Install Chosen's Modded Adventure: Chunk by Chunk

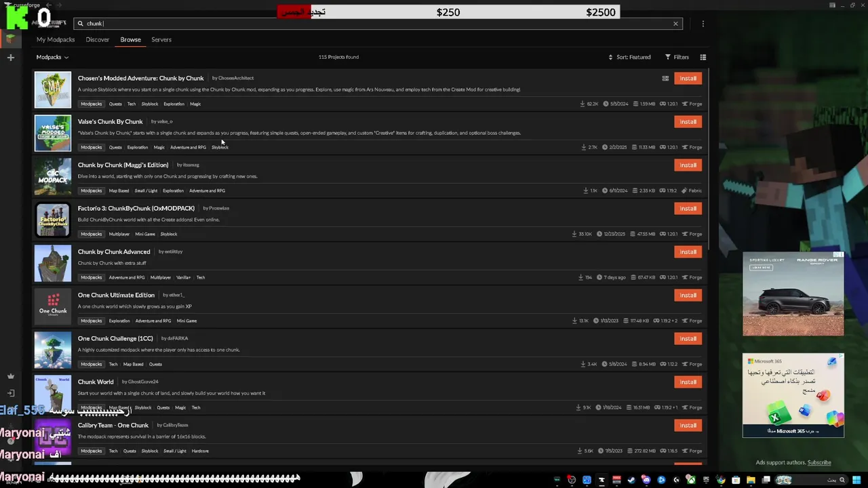688,79
